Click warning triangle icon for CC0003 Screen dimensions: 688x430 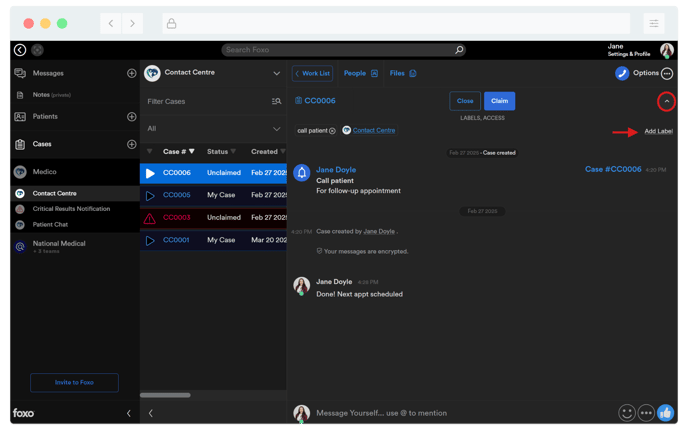tap(150, 218)
